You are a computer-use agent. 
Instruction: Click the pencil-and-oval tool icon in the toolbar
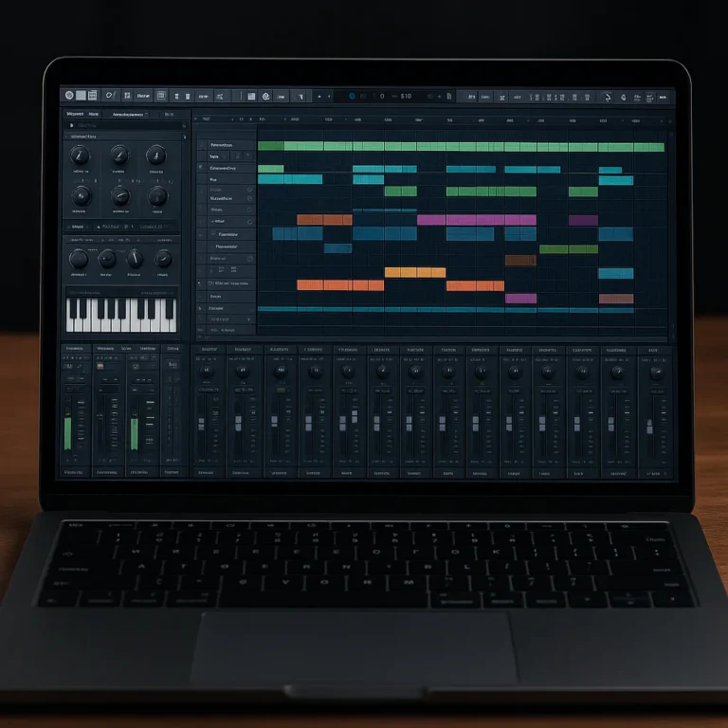click(110, 95)
